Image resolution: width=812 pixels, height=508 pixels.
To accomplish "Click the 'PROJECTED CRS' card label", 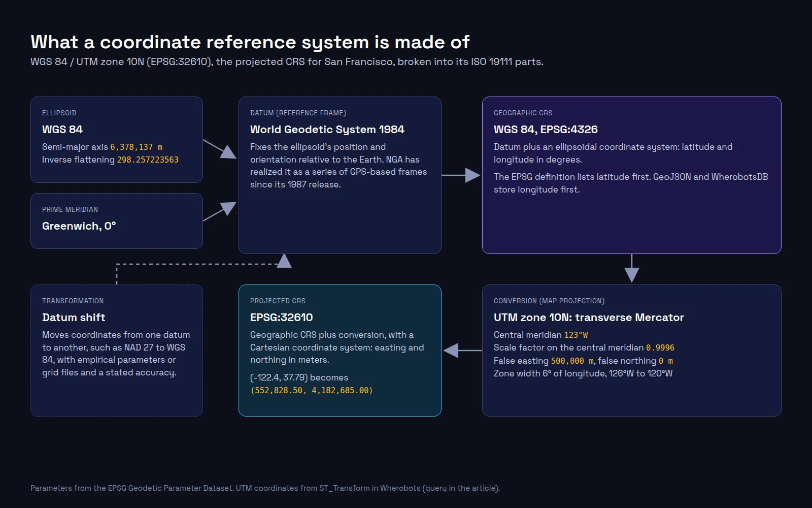I will [278, 301].
